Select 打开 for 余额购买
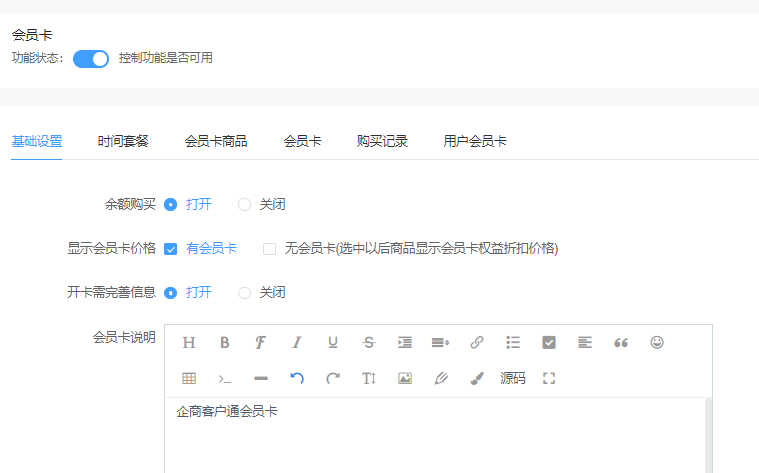Screen dimensions: 759x473 [170, 205]
